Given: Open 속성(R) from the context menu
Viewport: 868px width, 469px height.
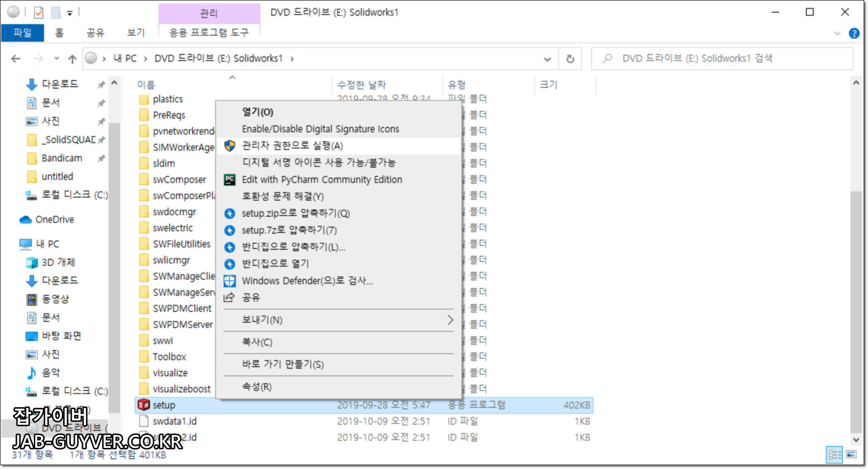Looking at the screenshot, I should [x=339, y=387].
